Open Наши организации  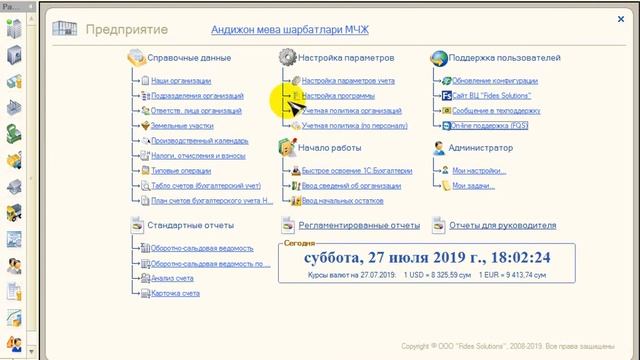pyautogui.click(x=181, y=81)
